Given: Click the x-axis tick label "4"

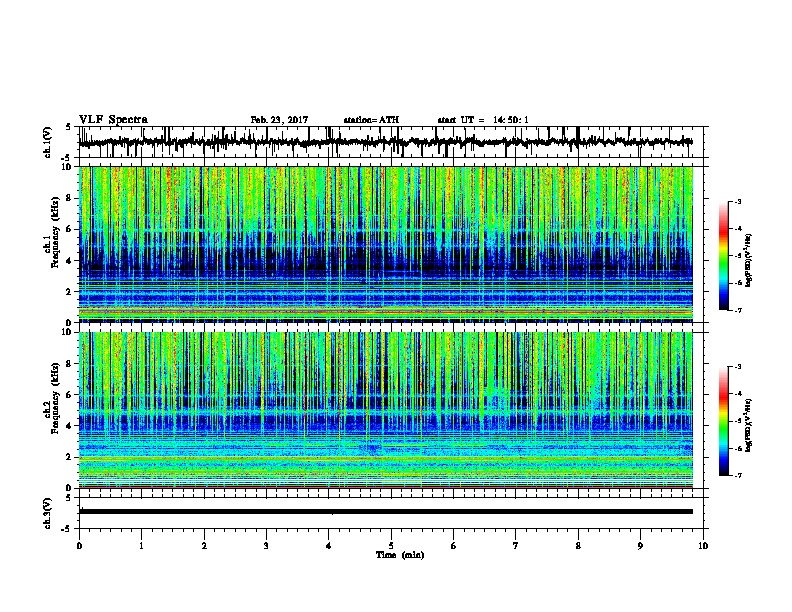Looking at the screenshot, I should pyautogui.click(x=329, y=546).
